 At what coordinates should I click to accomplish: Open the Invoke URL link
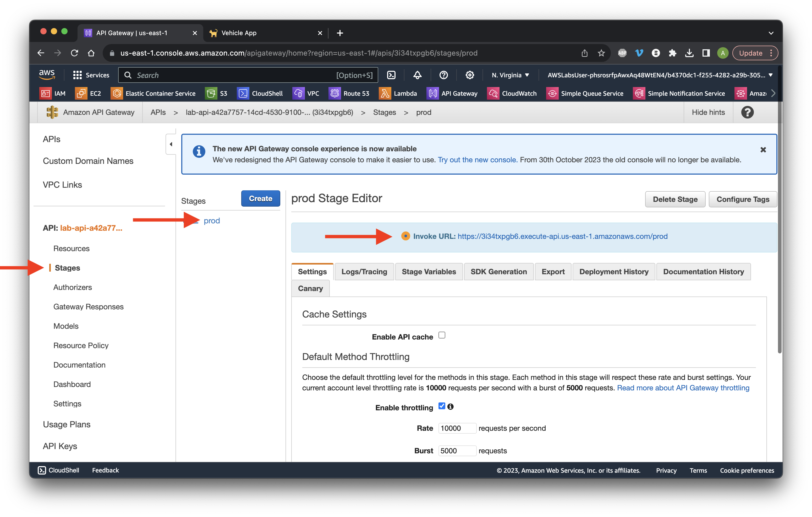pos(562,236)
